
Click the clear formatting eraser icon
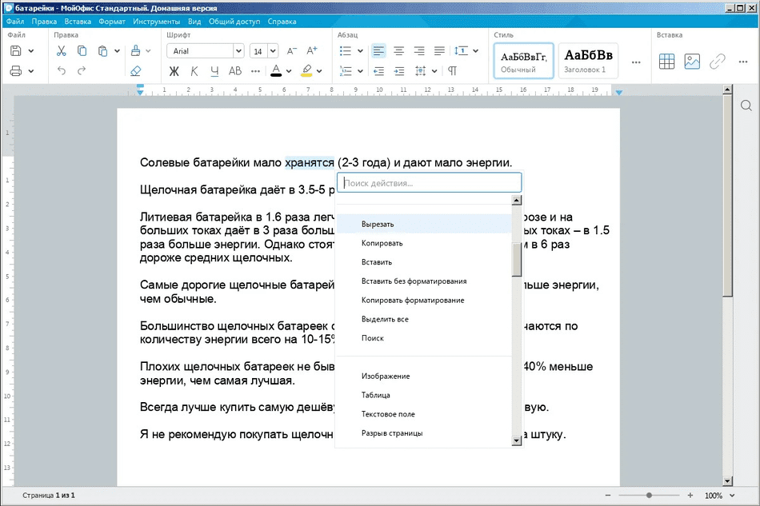(136, 71)
